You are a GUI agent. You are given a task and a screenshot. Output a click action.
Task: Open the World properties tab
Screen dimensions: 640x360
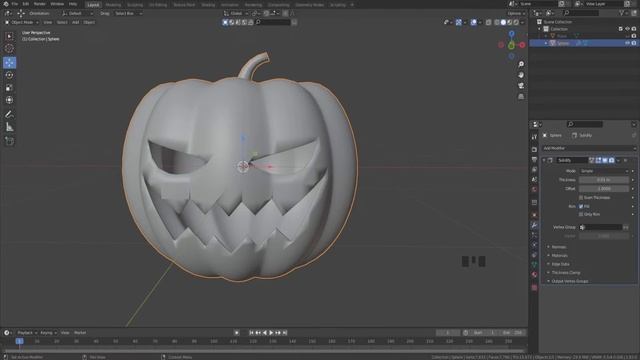click(x=534, y=190)
